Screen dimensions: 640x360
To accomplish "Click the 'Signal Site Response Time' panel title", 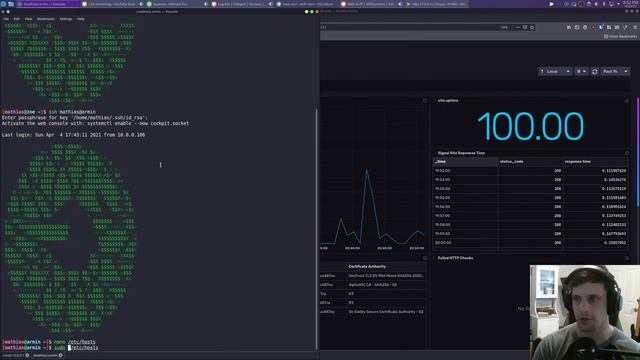I will coord(461,153).
